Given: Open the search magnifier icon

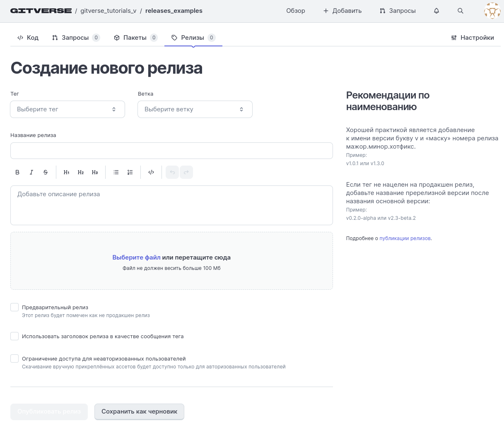Looking at the screenshot, I should 461,11.
